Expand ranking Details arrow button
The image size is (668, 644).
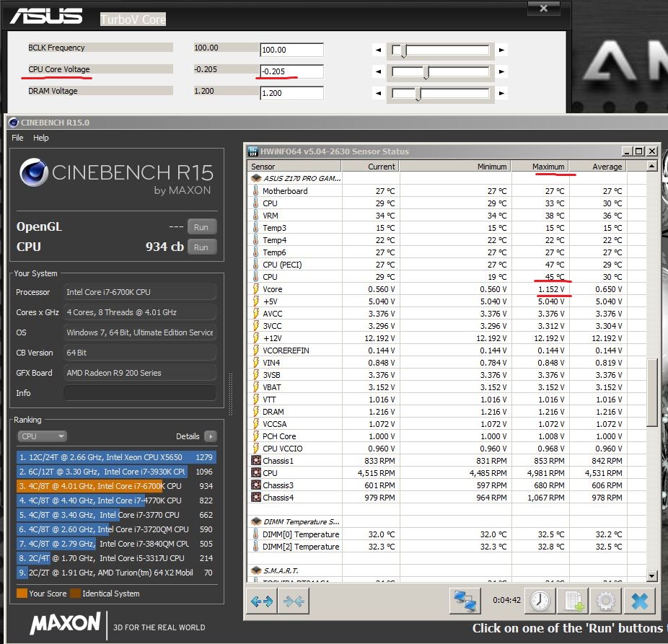coord(211,436)
